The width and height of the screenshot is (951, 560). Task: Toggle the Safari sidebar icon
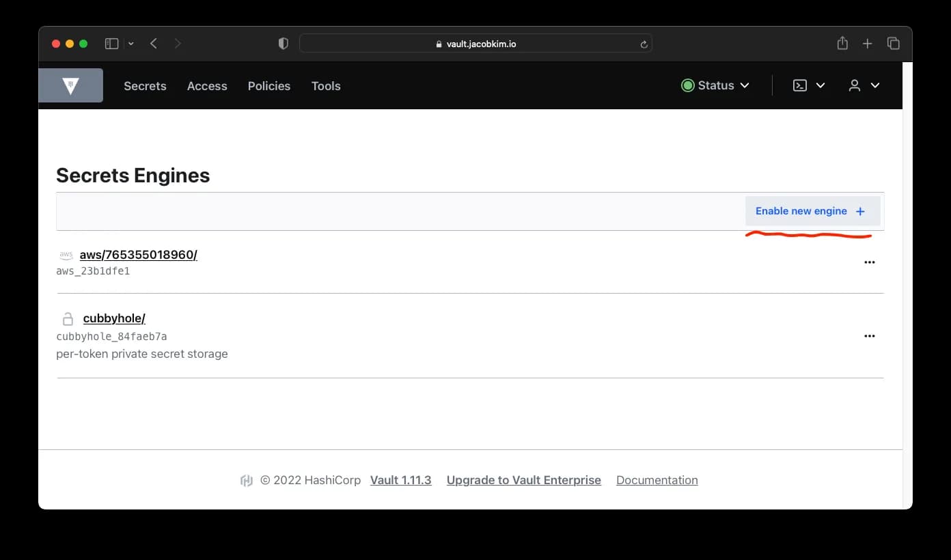coord(111,43)
